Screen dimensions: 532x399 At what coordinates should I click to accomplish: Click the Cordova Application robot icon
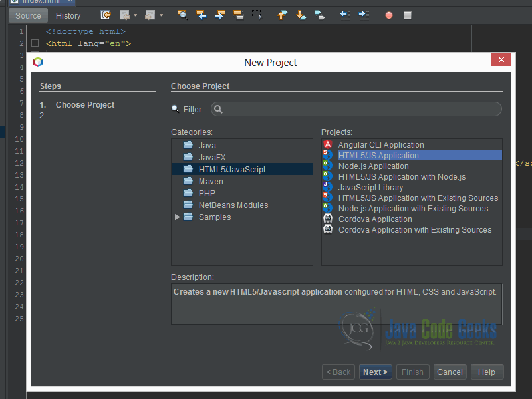click(328, 219)
